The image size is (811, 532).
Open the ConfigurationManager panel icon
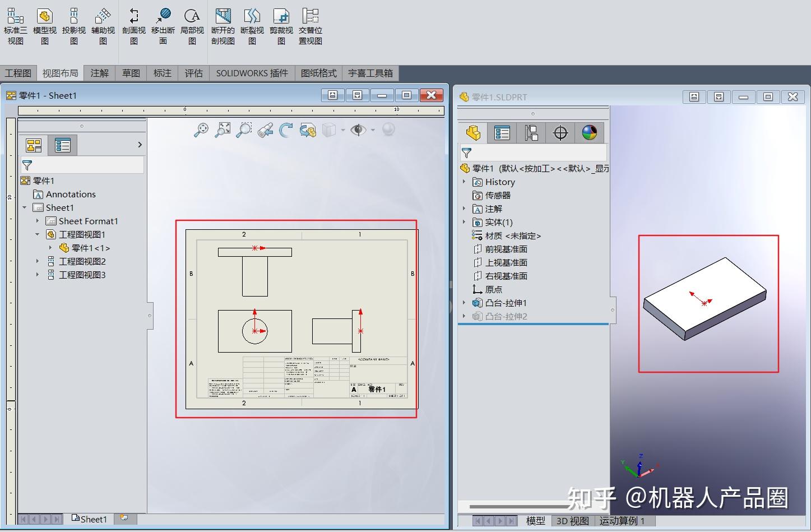click(x=530, y=132)
